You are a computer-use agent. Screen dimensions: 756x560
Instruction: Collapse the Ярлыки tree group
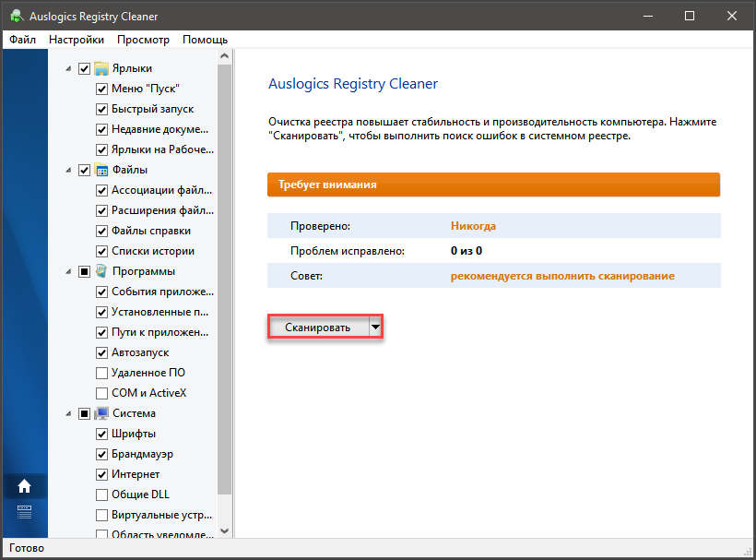pyautogui.click(x=68, y=68)
